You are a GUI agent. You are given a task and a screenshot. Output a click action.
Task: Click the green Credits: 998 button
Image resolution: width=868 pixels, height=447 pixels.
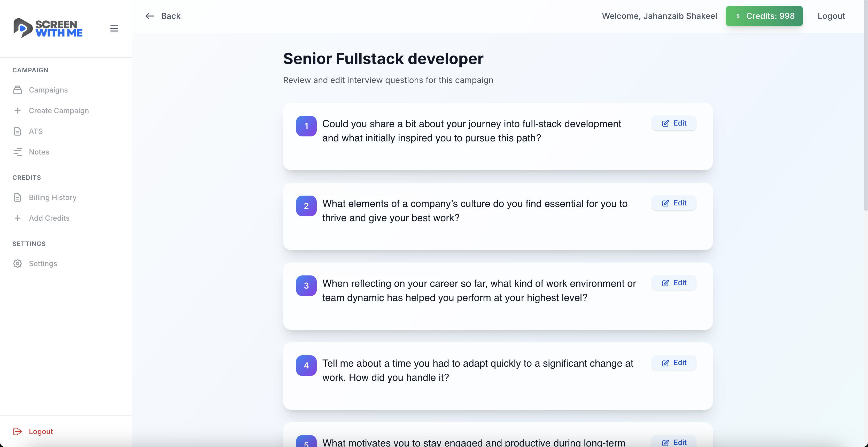tap(764, 16)
